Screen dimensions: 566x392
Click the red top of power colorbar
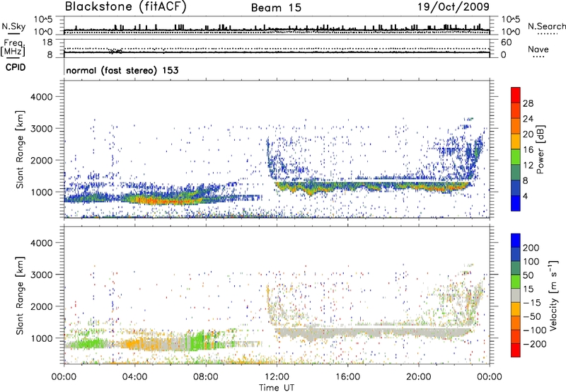(x=516, y=95)
